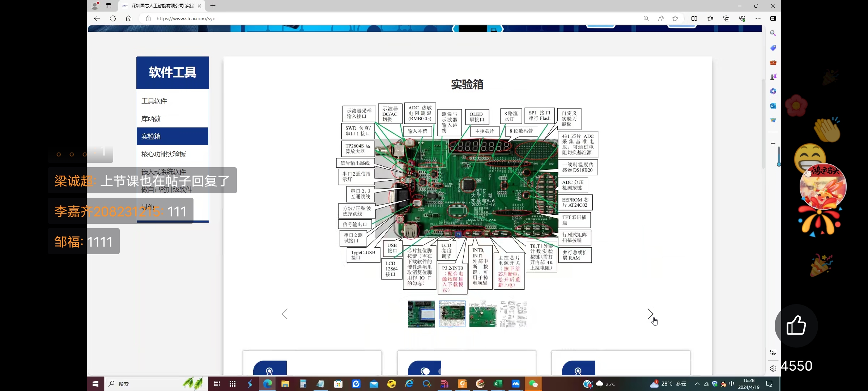Open sidebar Microsoft 365 icon

coord(773,91)
